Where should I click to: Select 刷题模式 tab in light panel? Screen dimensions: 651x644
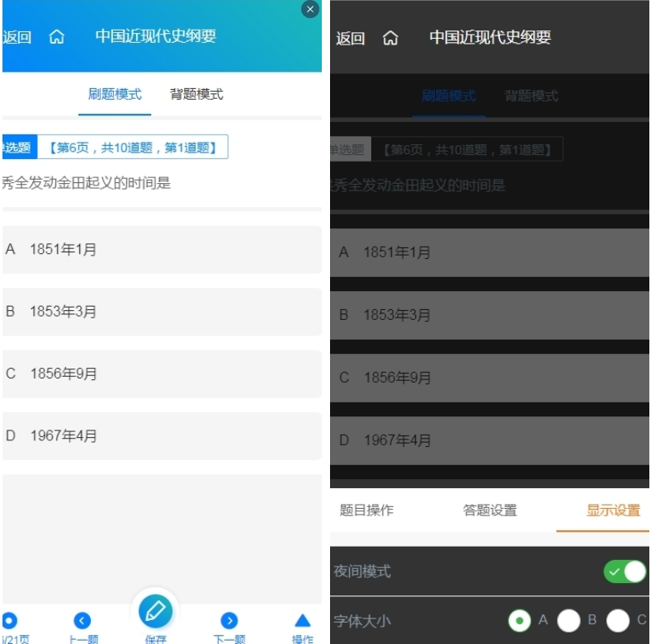coord(115,94)
